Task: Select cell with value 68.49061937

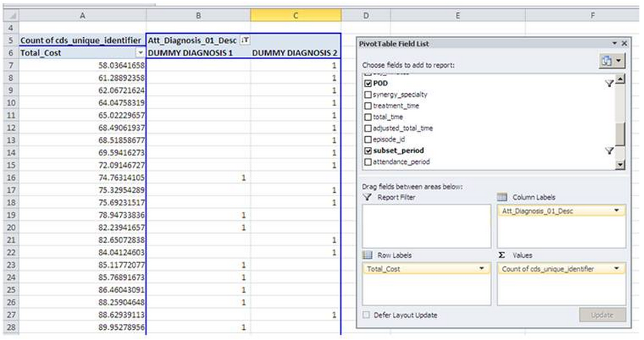Action: 82,128
